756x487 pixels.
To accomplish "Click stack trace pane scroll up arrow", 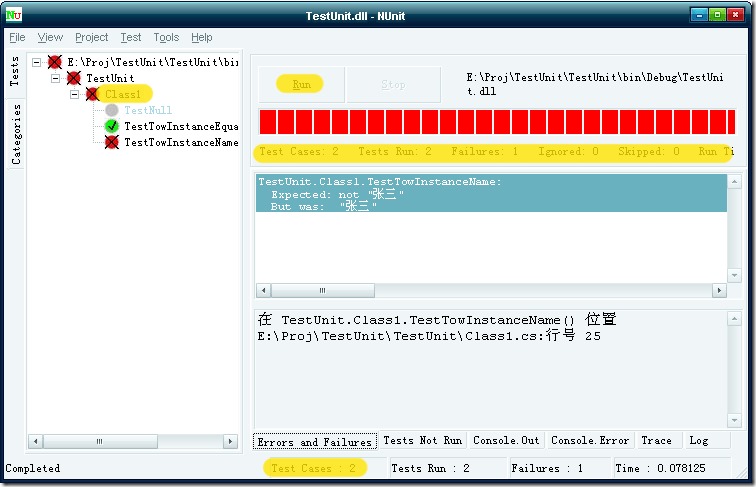I will click(x=734, y=319).
